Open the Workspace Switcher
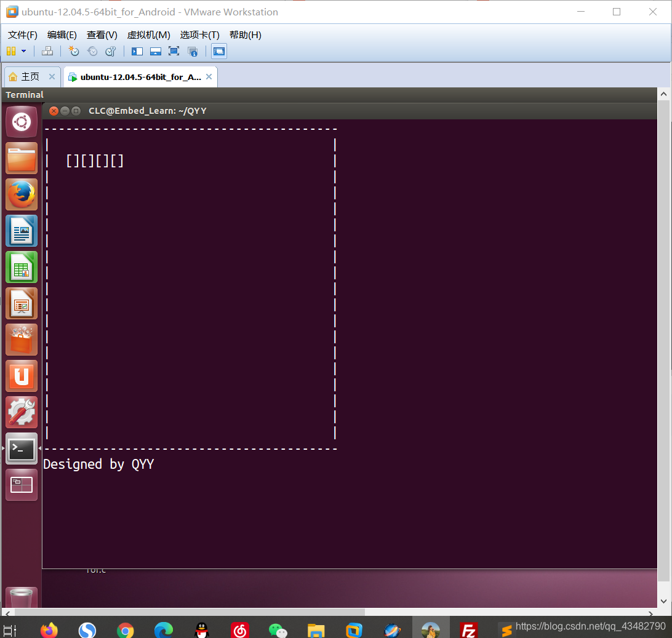Screen dimensions: 672x638 coord(22,485)
